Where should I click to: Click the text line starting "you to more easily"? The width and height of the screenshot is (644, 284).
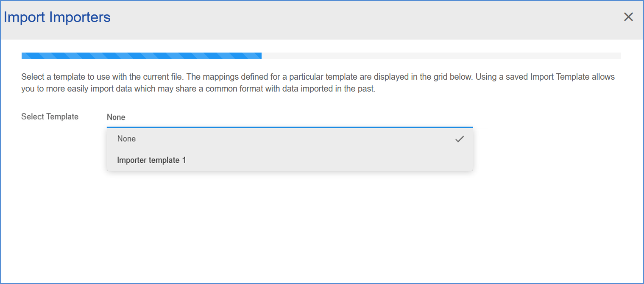click(198, 89)
